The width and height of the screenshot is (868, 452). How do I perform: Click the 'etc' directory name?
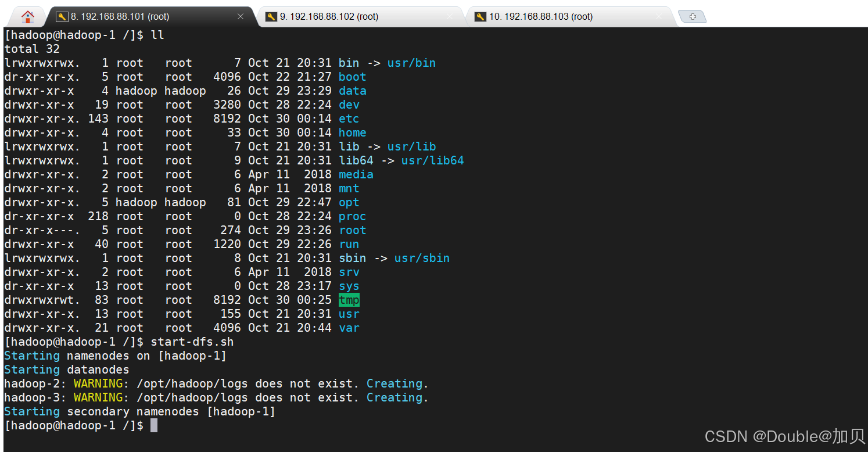[349, 119]
